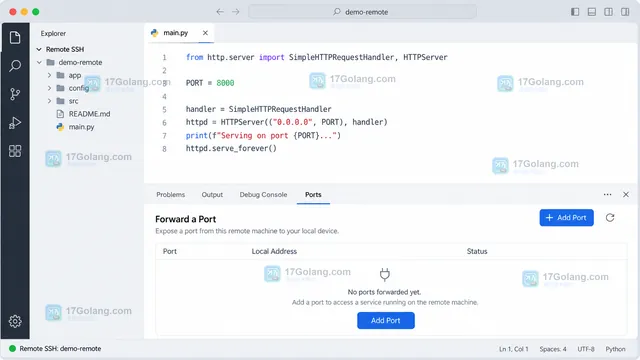Click the PORT = 8000 code line
The image size is (640, 360).
(210, 83)
